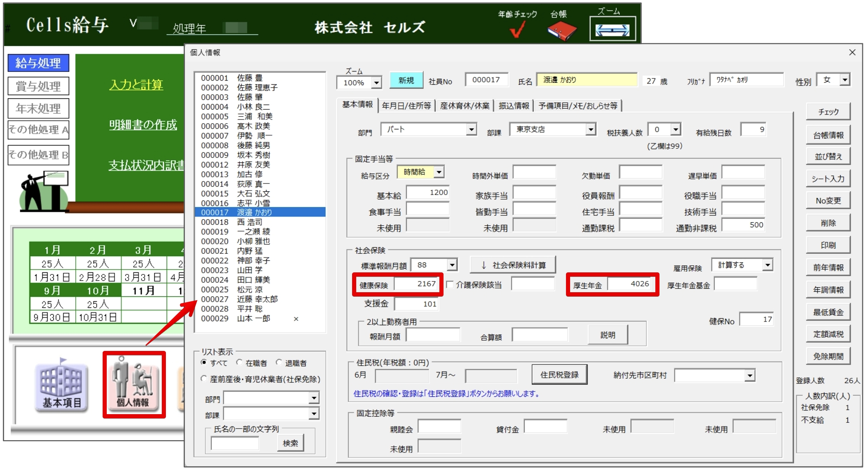Viewport: 868px width, 472px height.
Task: Click the 住民税登録 button
Action: [559, 375]
